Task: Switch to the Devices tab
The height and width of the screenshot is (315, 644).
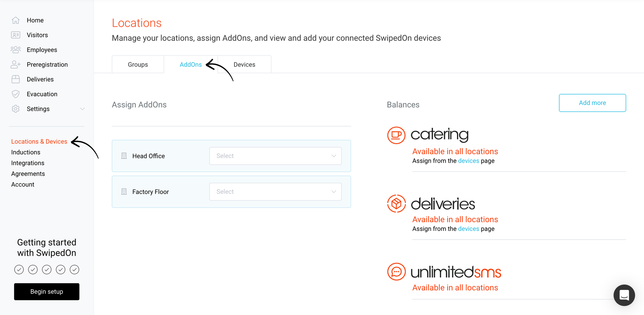Action: [244, 64]
